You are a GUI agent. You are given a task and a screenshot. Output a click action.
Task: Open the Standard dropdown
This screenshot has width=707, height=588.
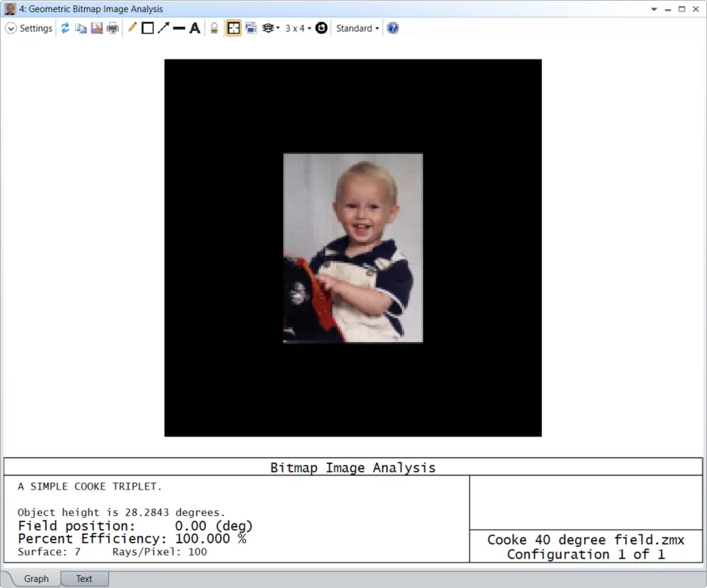357,28
